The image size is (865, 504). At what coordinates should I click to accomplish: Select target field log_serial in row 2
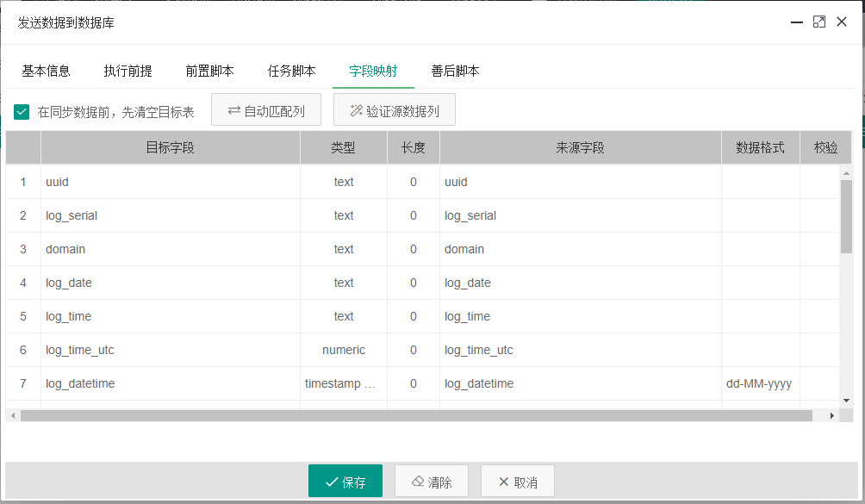(171, 215)
